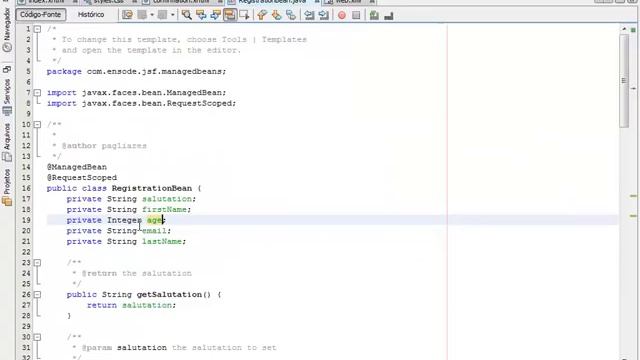Select the web.xml editor tab

pos(349,2)
